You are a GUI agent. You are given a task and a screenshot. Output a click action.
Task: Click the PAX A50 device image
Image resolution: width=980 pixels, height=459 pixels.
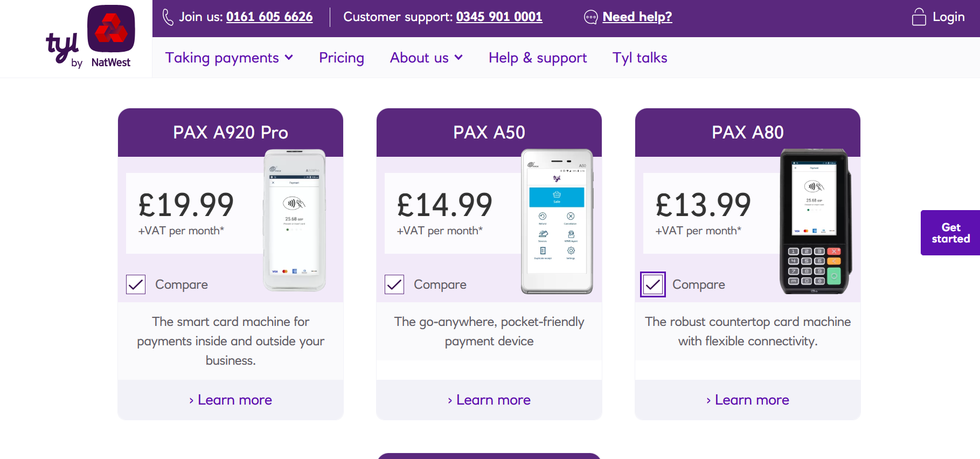point(557,221)
